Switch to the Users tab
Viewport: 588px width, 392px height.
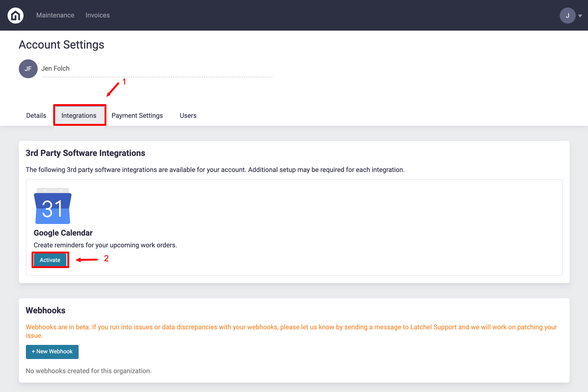tap(188, 115)
